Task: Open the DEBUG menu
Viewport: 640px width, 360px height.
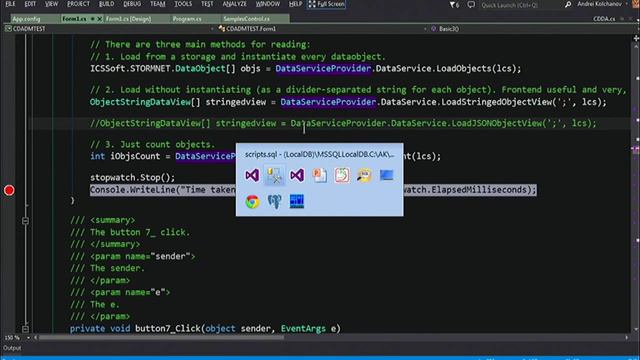Action: tap(132, 4)
